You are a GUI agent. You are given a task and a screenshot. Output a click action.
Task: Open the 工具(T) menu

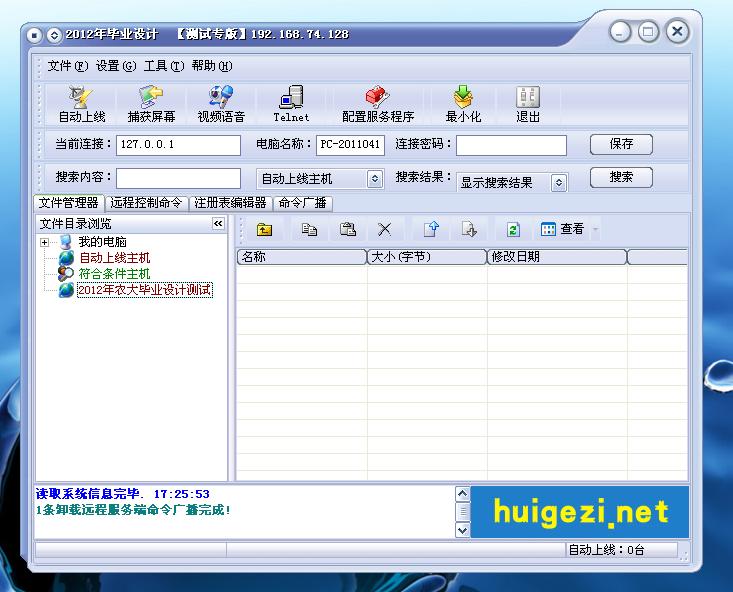click(164, 66)
